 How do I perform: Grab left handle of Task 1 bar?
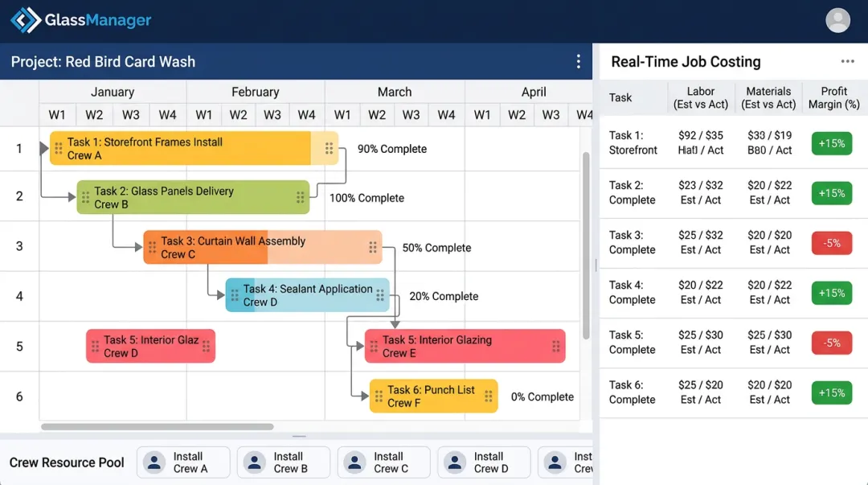click(x=58, y=149)
